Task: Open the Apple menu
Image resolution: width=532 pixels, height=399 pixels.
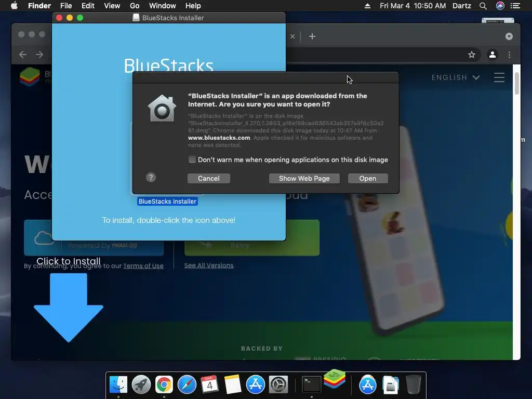Action: tap(14, 6)
